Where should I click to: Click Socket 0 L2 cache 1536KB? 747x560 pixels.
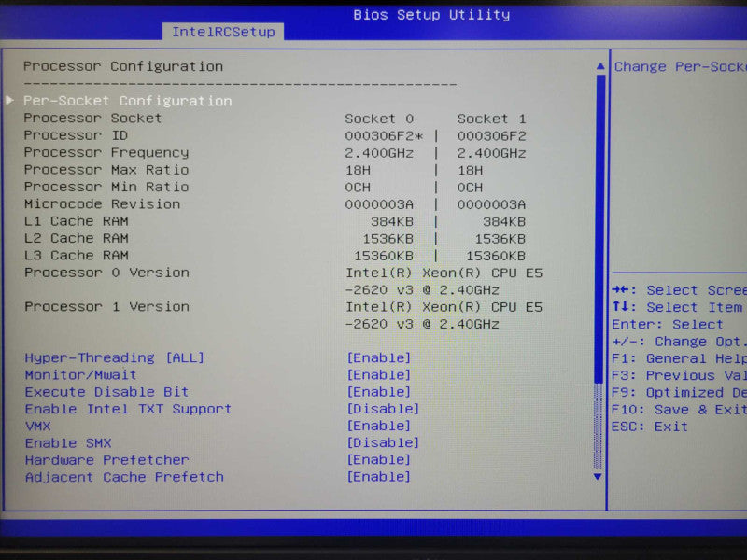coord(388,239)
